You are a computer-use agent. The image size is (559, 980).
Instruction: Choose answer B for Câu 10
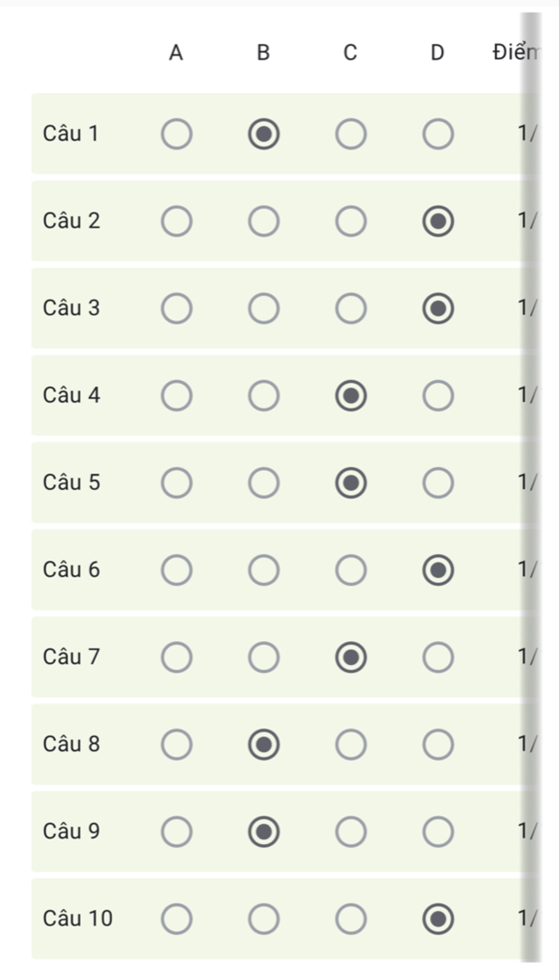pyautogui.click(x=264, y=919)
